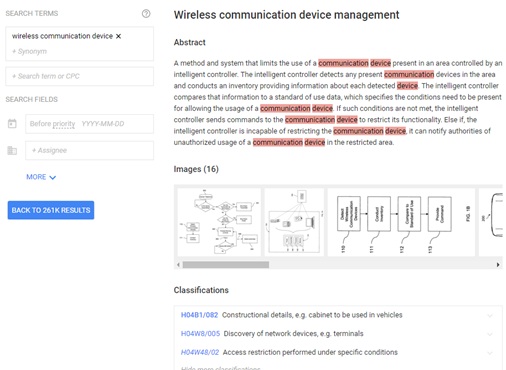Click the images horizontal scrollbar thumb
Screen dimensions: 506x370
[x=226, y=265]
